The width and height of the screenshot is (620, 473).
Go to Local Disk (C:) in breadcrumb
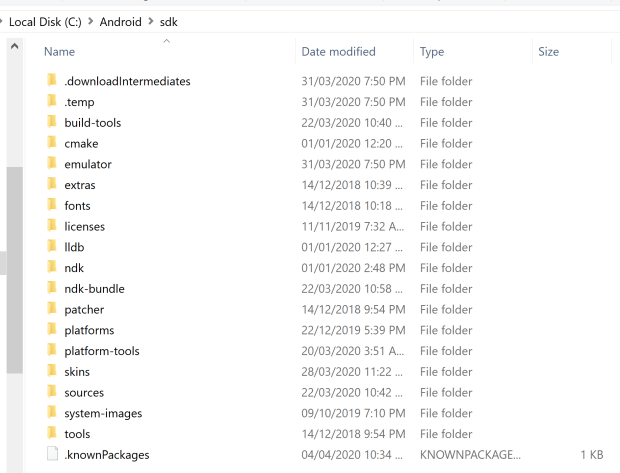click(45, 22)
